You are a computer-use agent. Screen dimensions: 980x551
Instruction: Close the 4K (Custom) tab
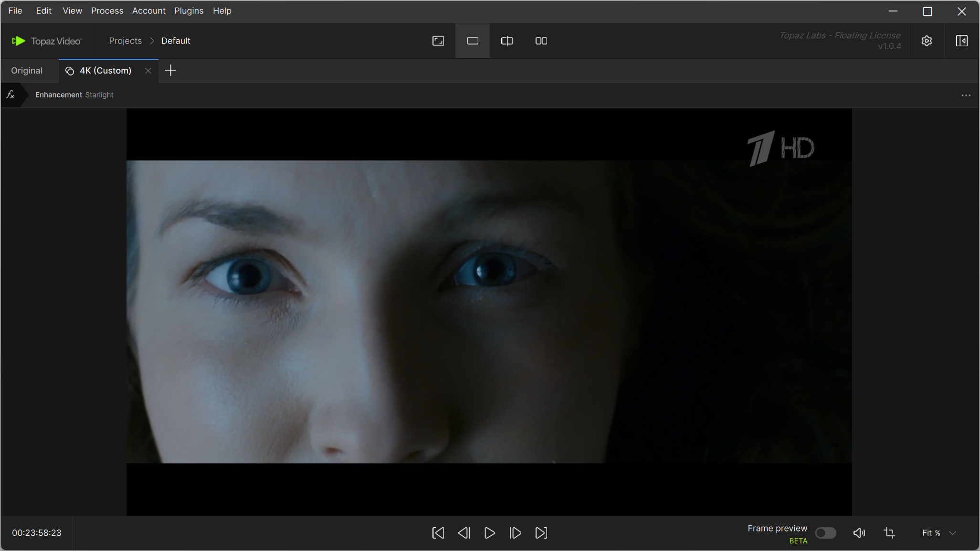148,71
